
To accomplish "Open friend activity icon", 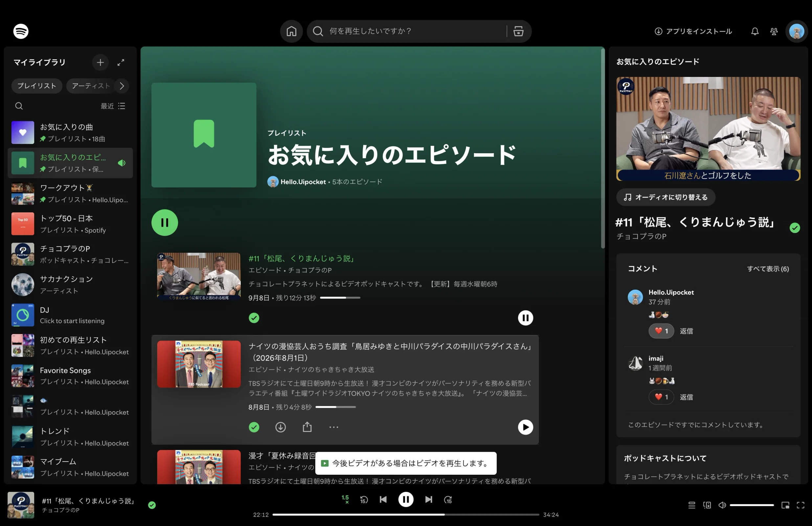I will coord(774,32).
